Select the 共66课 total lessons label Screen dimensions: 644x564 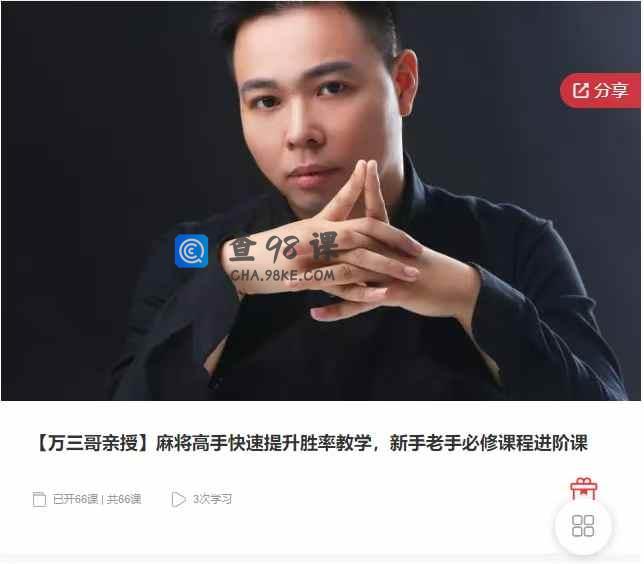124,499
